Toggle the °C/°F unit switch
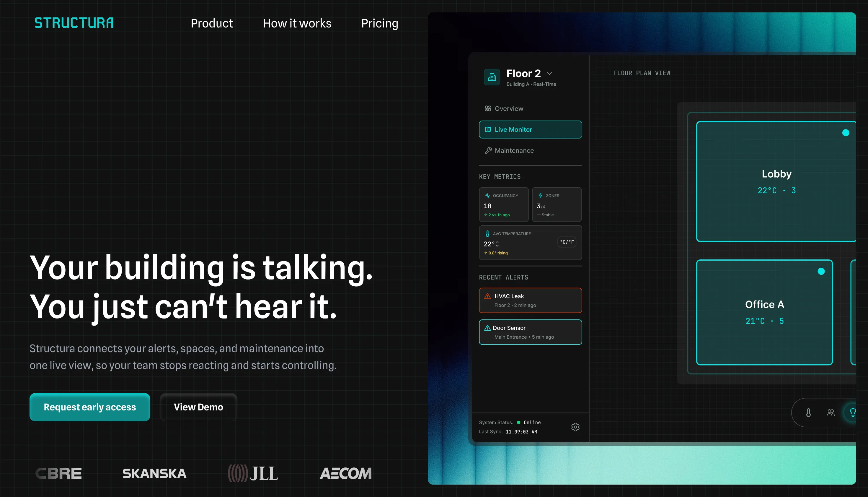The image size is (868, 497). point(567,242)
